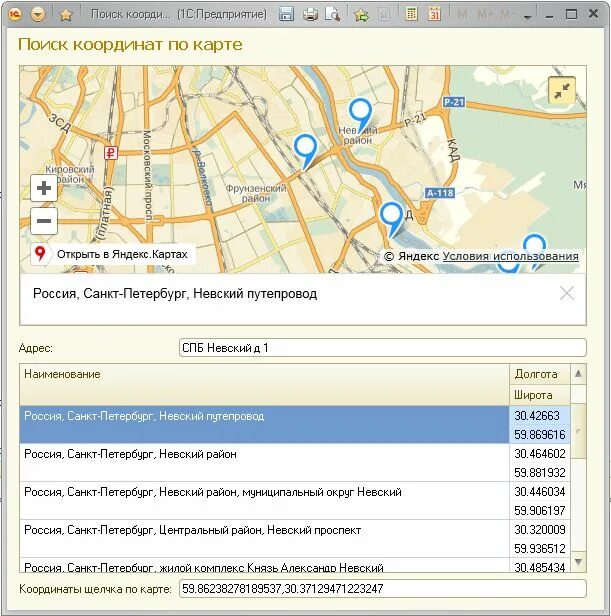Click the Долгота column header
The width and height of the screenshot is (611, 616).
539,374
